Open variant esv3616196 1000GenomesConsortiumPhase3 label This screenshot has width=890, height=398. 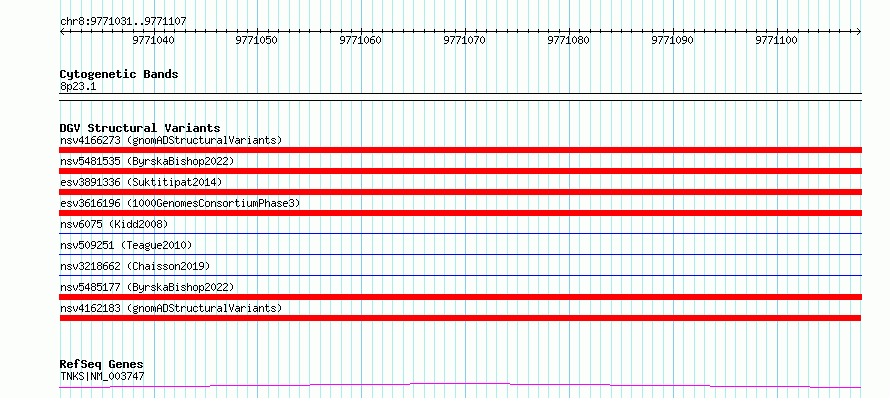[180, 203]
